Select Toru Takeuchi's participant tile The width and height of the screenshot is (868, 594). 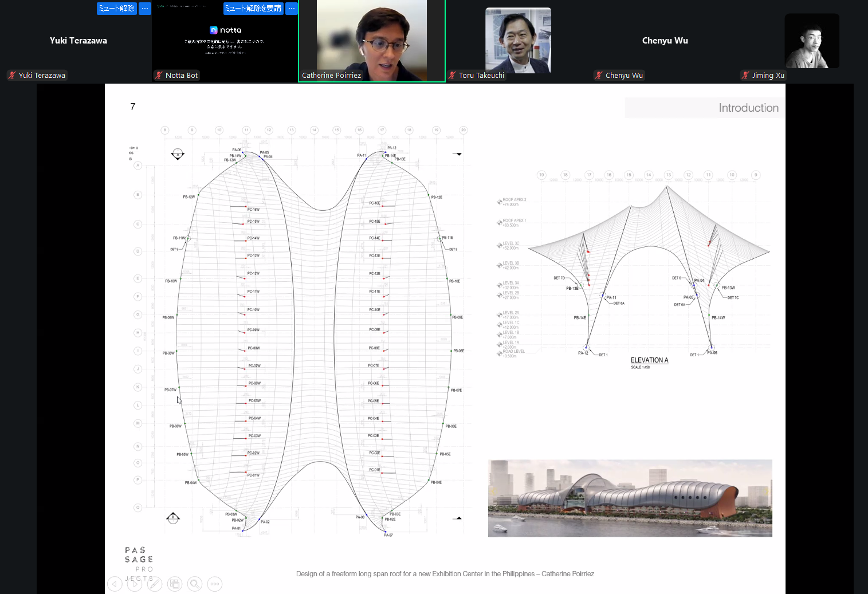[x=518, y=40]
